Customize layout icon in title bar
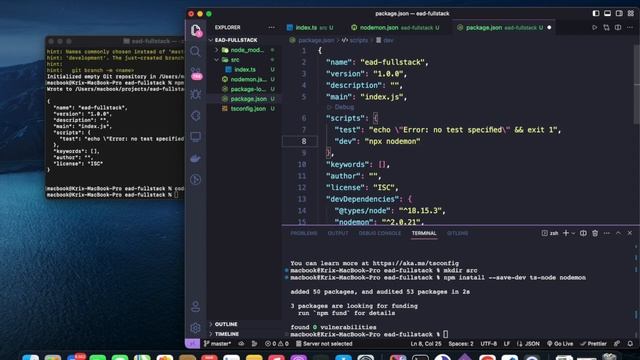The image size is (640, 360). (x=631, y=13)
